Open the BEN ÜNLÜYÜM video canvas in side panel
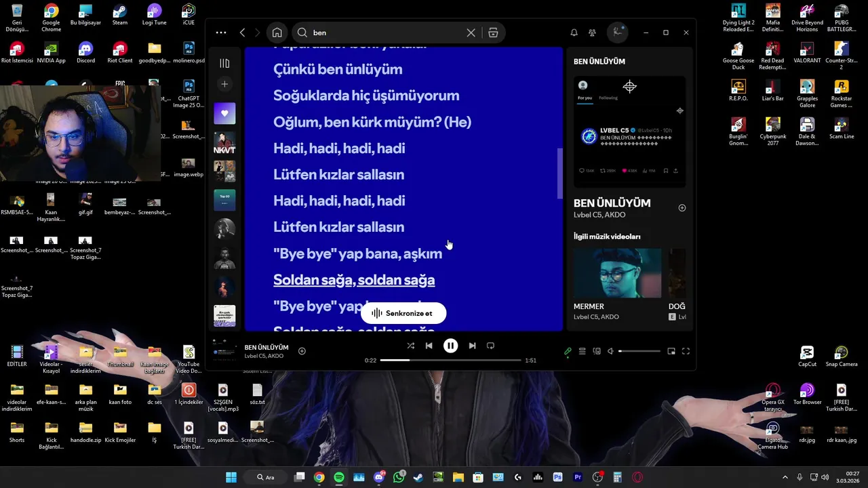Screen dimensions: 868x488 (x=630, y=131)
